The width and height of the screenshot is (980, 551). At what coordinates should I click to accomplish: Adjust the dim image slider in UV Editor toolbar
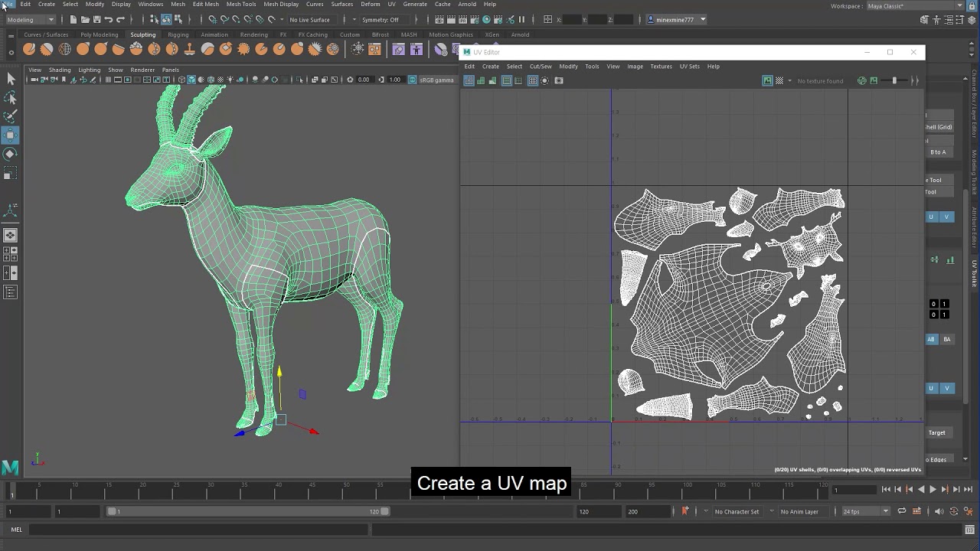coord(895,80)
